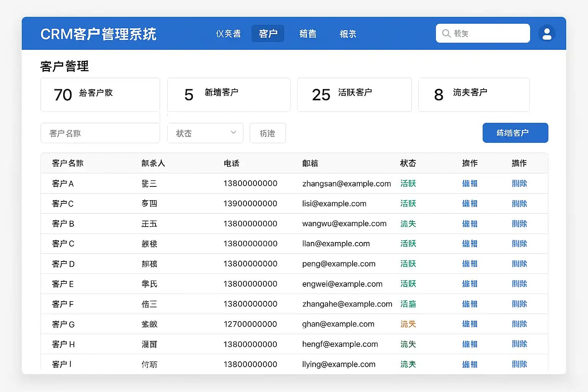The width and height of the screenshot is (588, 392).
Task: Click the user profile avatar icon
Action: [547, 34]
